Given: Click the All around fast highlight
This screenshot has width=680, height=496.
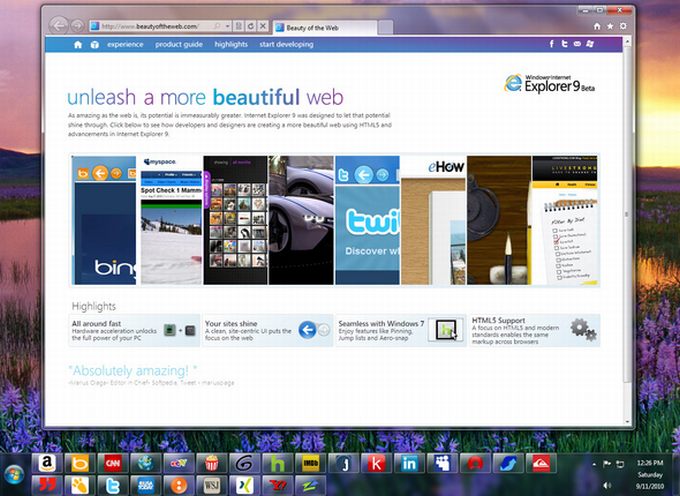Looking at the screenshot, I should tap(134, 330).
